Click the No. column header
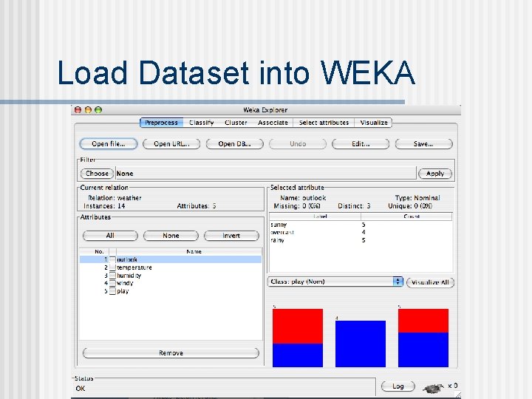This screenshot has height=399, width=532. point(95,251)
